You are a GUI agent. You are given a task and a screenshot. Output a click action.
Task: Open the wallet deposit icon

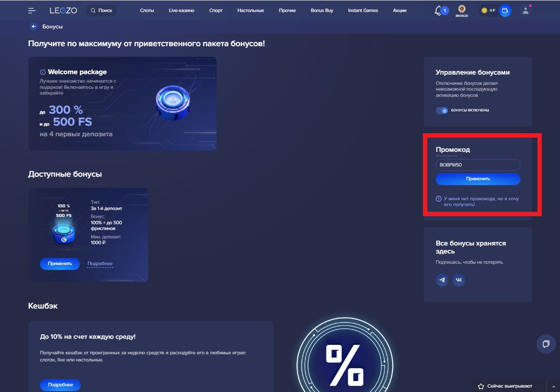click(x=505, y=10)
